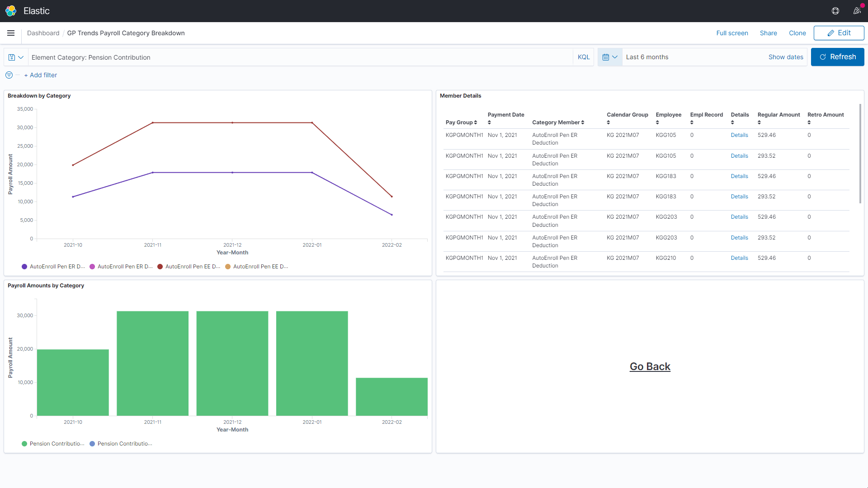The image size is (868, 488).
Task: Toggle the KQL query language switch
Action: tap(583, 57)
